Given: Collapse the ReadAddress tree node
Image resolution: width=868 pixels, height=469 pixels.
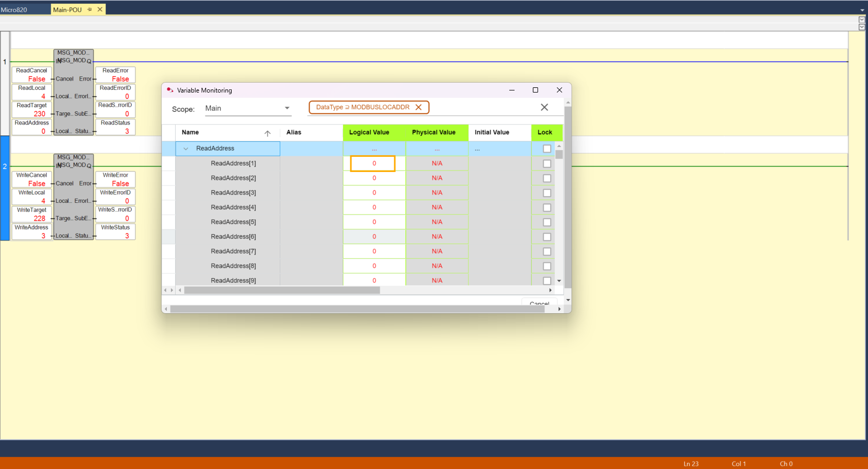Looking at the screenshot, I should point(186,149).
